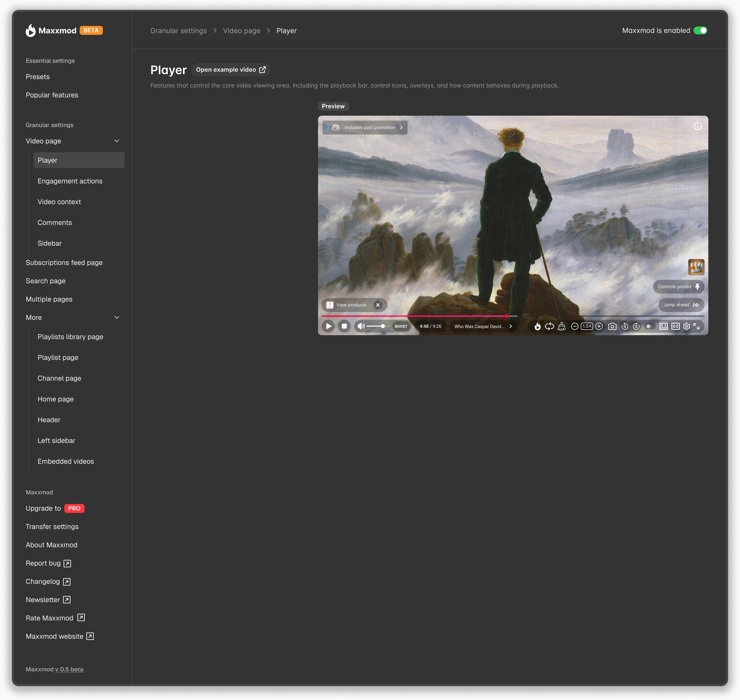Screen dimensions: 740x700
Task: Pin controls using the Controls pinned button
Action: coord(678,286)
